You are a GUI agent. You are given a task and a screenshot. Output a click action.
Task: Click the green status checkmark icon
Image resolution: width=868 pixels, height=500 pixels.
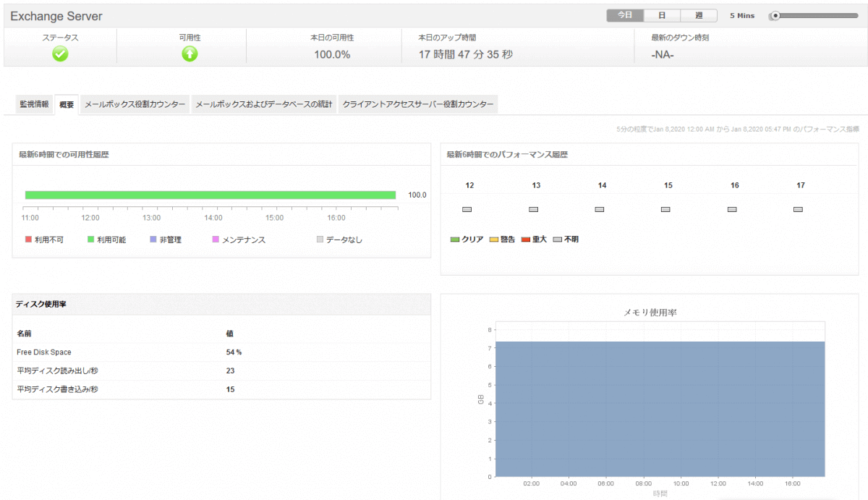(x=60, y=54)
